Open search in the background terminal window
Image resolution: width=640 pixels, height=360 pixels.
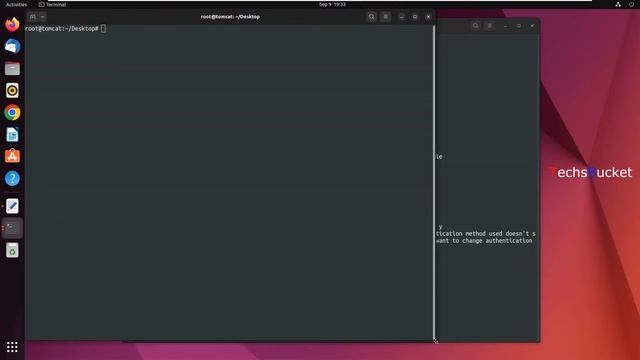pos(476,26)
